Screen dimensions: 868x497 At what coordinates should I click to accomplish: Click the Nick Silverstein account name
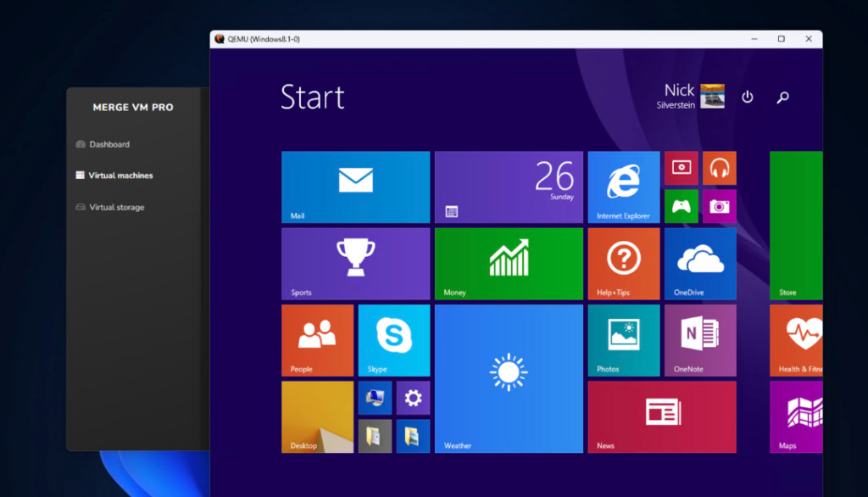click(678, 96)
